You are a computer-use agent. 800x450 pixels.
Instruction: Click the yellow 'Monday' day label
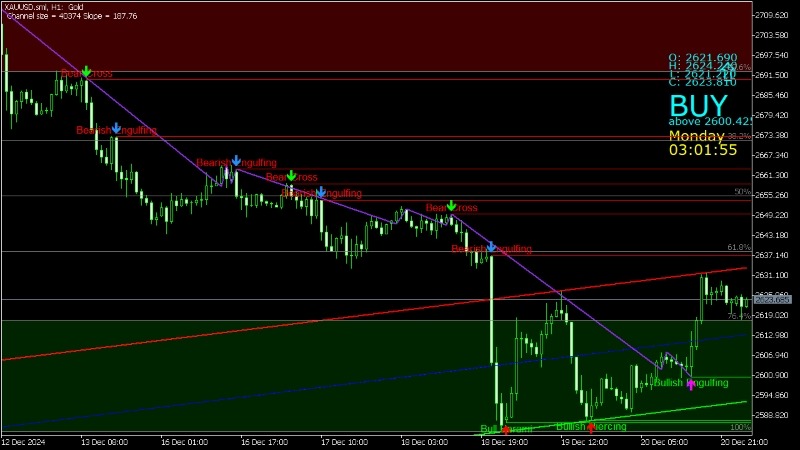pos(696,136)
